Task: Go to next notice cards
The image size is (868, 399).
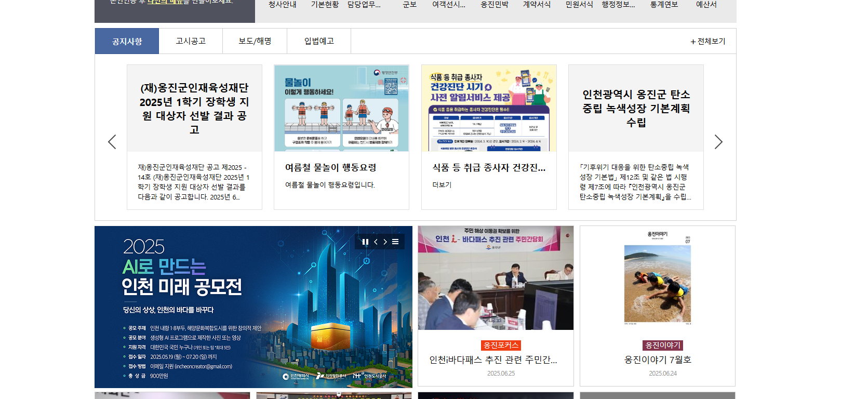Action: coord(718,142)
